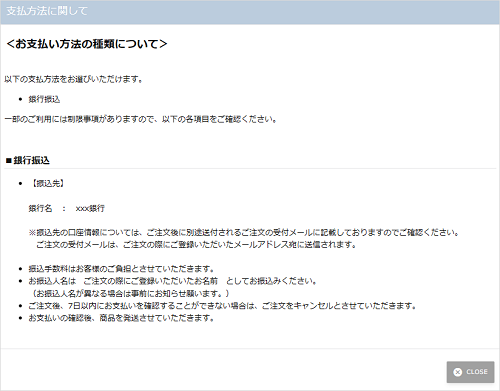Click the note starting ※振込先の口座情報
This screenshot has height=391, width=500.
(244, 232)
